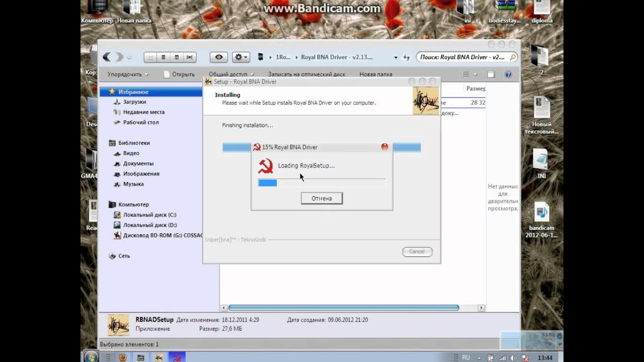Click the loading progress bar in dialog
644x362 pixels.
(x=321, y=183)
